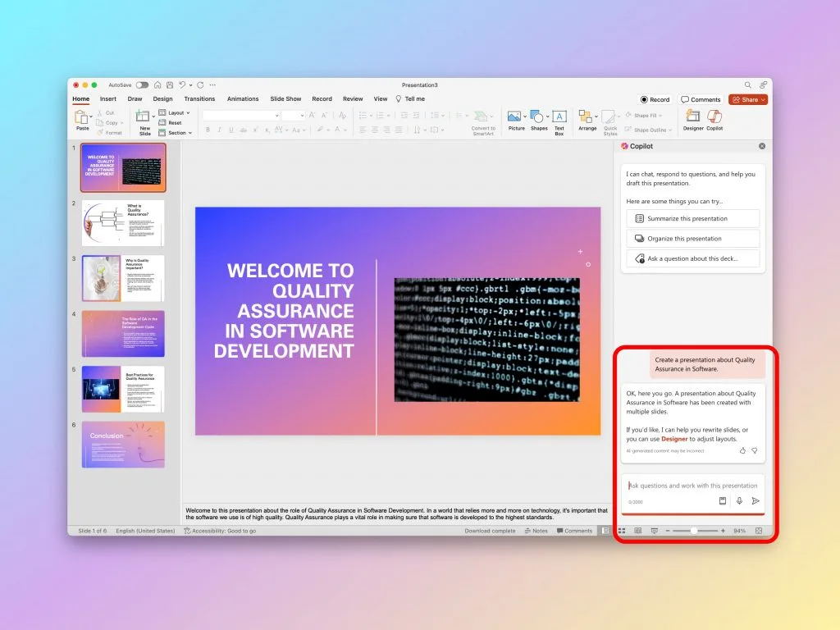Click the Reset slide button
The width and height of the screenshot is (840, 630).
click(x=171, y=123)
